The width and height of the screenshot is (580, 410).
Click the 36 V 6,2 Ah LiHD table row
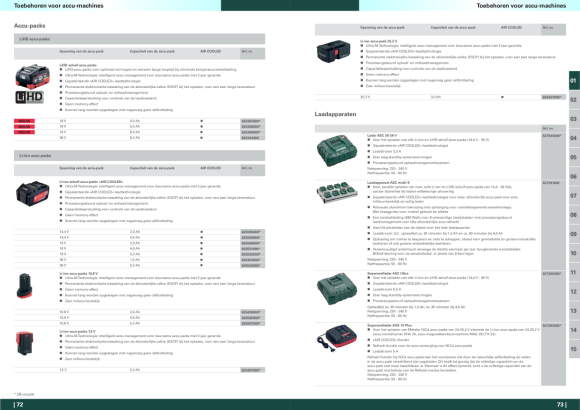point(139,138)
